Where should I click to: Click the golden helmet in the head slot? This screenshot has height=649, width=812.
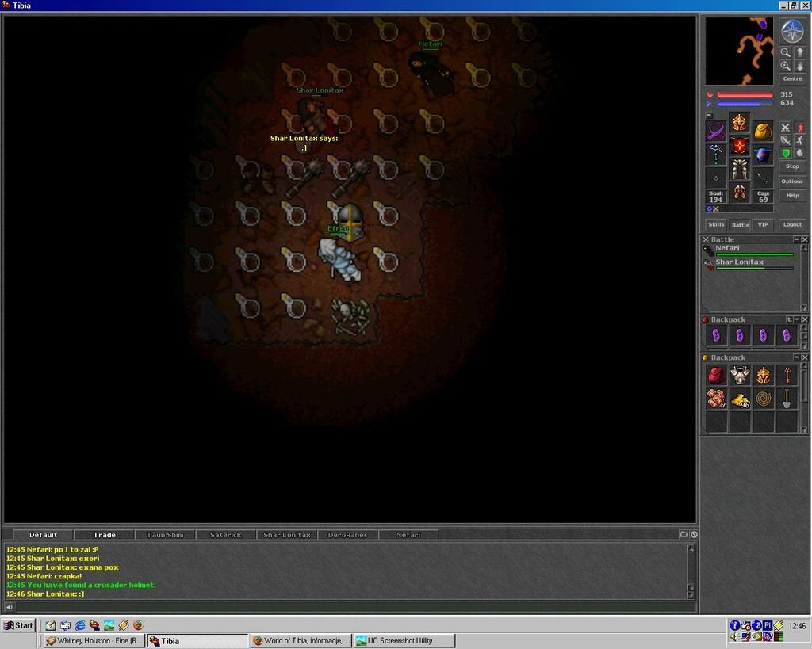click(740, 123)
